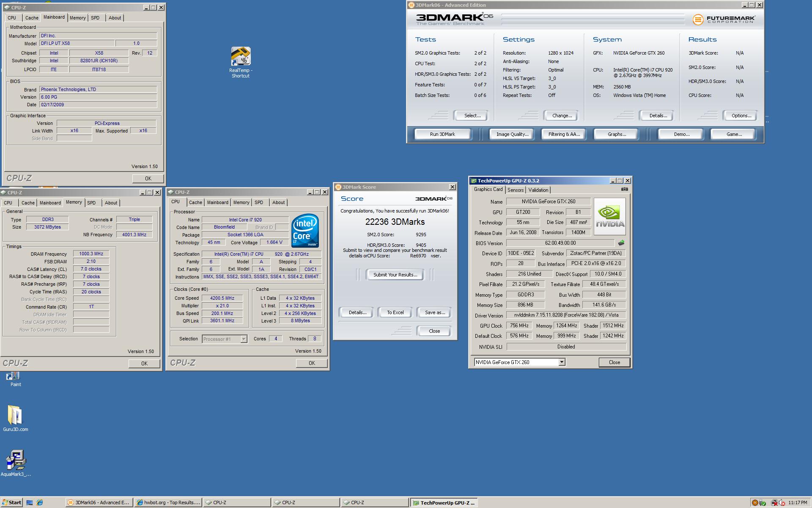
Task: Open Memory tab in the CPU-Z Mainboard window
Action: coord(77,18)
